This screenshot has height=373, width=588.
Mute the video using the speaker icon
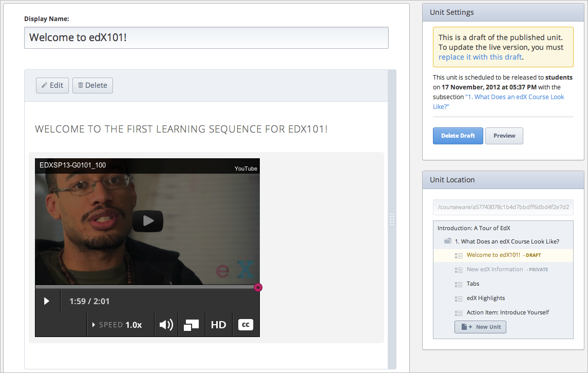coord(166,325)
